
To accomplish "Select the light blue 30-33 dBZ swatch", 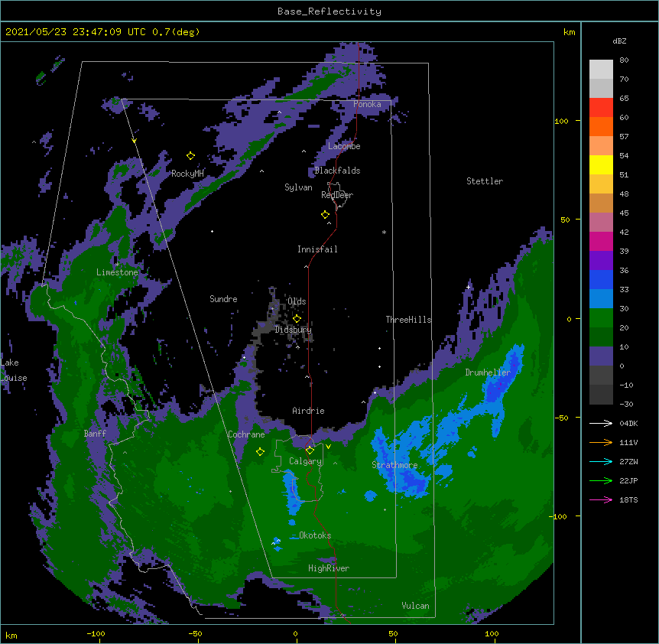I will pyautogui.click(x=601, y=299).
